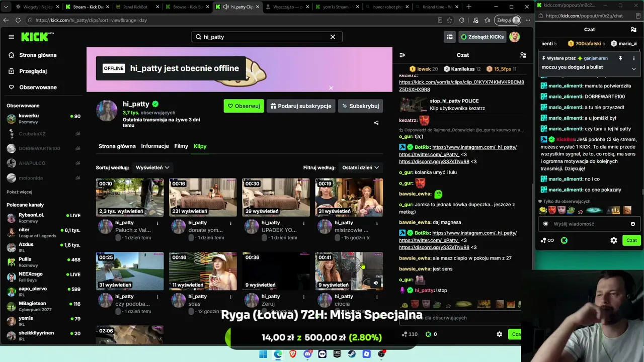
Task: Open a new browser tab
Action: (x=469, y=7)
